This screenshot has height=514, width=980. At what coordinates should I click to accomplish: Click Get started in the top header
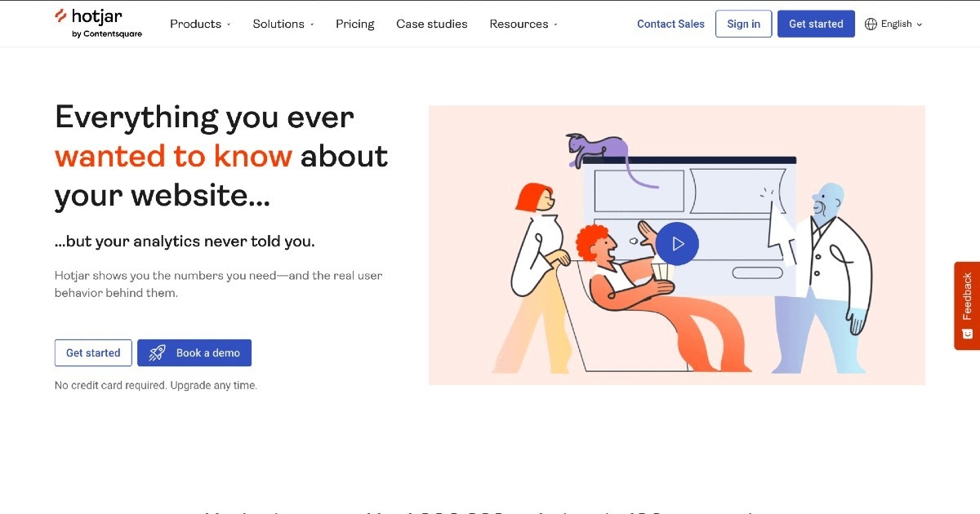815,24
